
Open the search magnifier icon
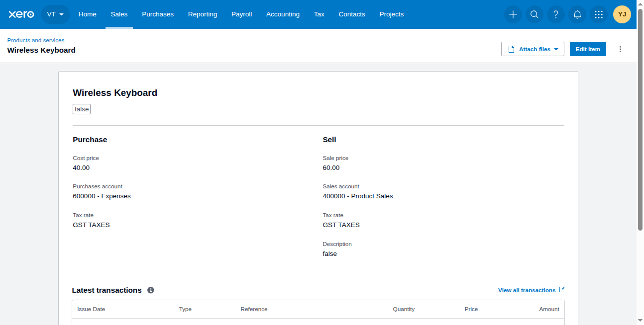coord(535,14)
